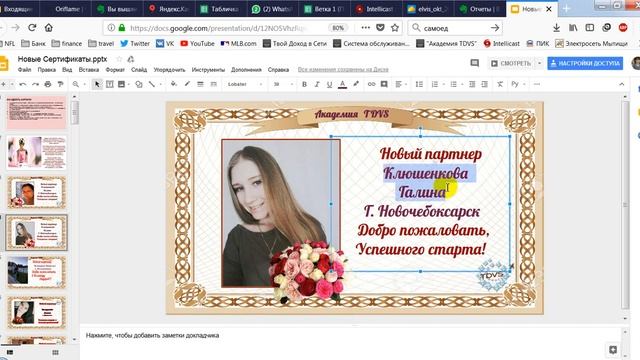The image size is (640, 360).
Task: Open the Инструменты menu
Action: (x=208, y=70)
